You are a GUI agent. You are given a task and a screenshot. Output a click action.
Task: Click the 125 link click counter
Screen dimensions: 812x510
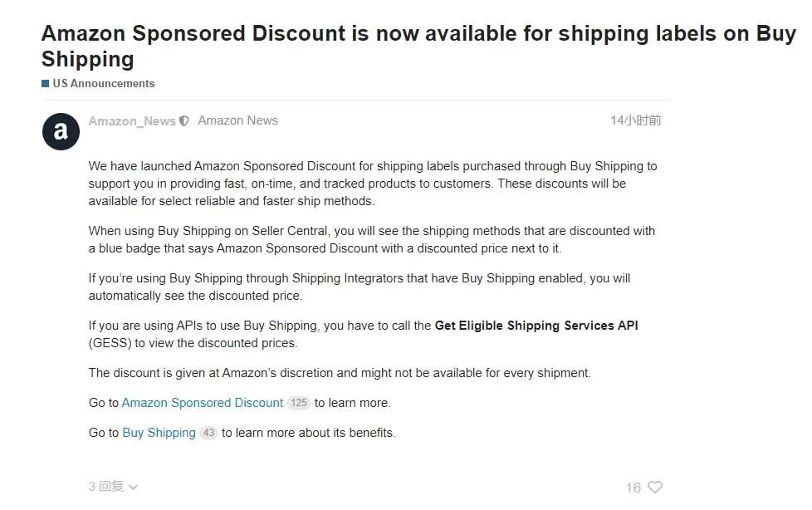[x=298, y=403]
